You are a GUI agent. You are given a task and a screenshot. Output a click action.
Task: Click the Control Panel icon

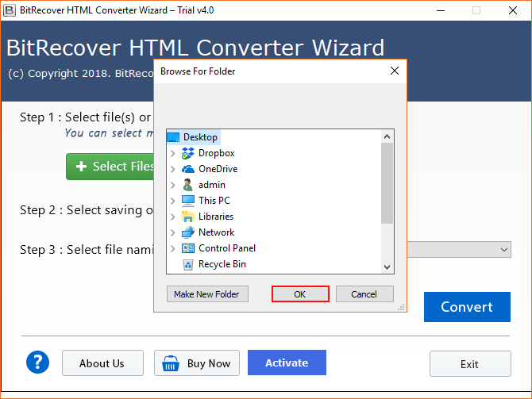[188, 248]
